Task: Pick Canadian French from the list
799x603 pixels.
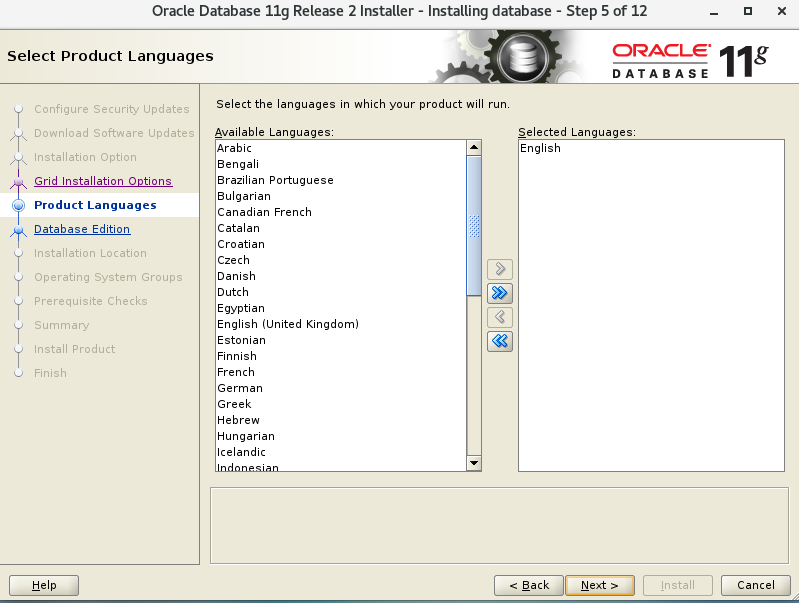Action: pos(341,212)
